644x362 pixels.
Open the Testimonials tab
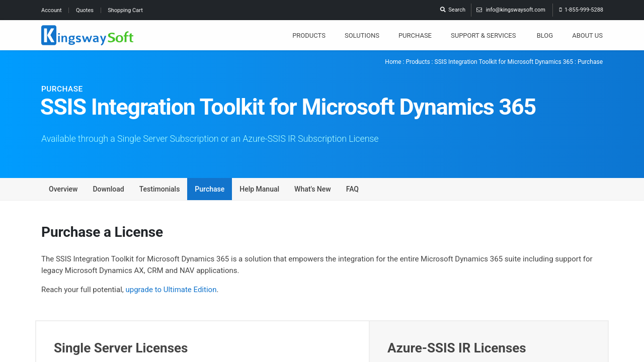(x=159, y=189)
